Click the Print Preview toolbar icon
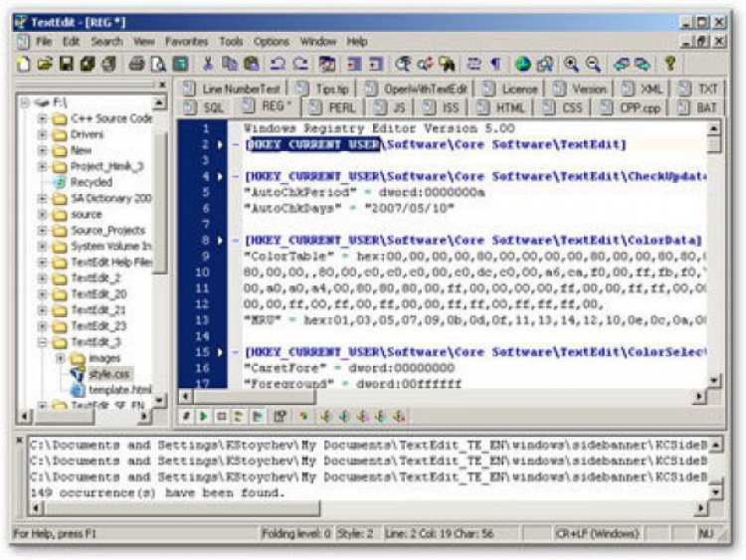 pyautogui.click(x=158, y=64)
